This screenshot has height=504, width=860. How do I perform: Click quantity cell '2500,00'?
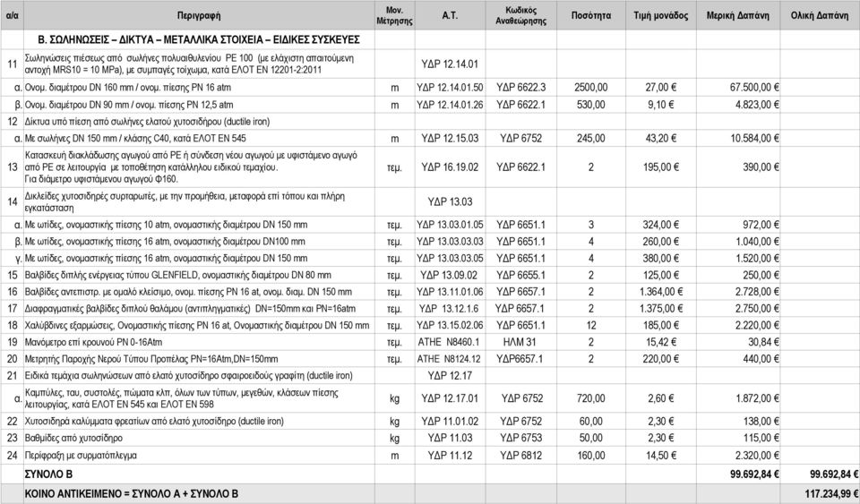(590, 87)
